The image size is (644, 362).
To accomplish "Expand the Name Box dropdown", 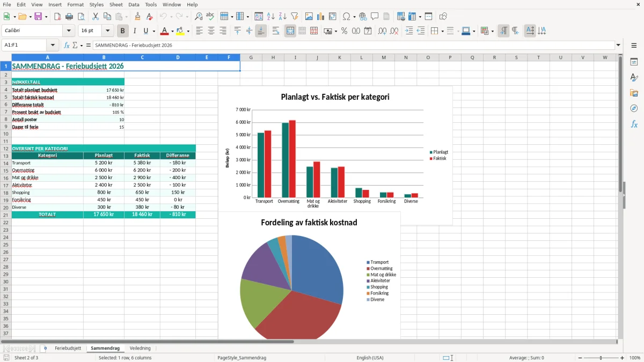I will [53, 45].
